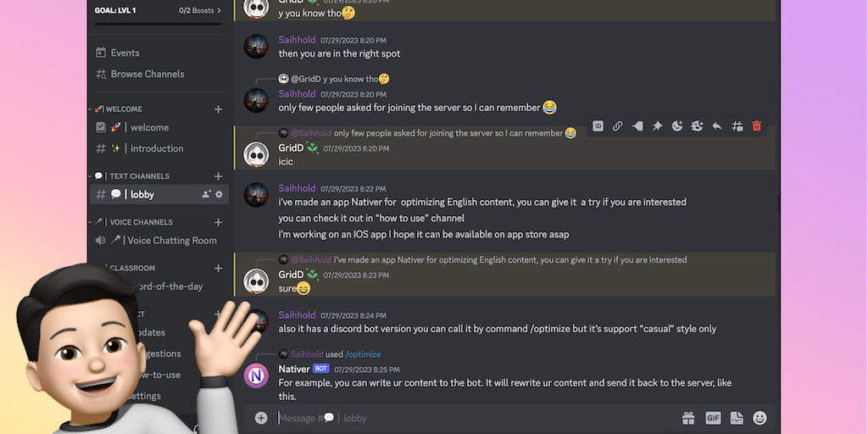
Task: Open the GIF picker
Action: coord(713,418)
